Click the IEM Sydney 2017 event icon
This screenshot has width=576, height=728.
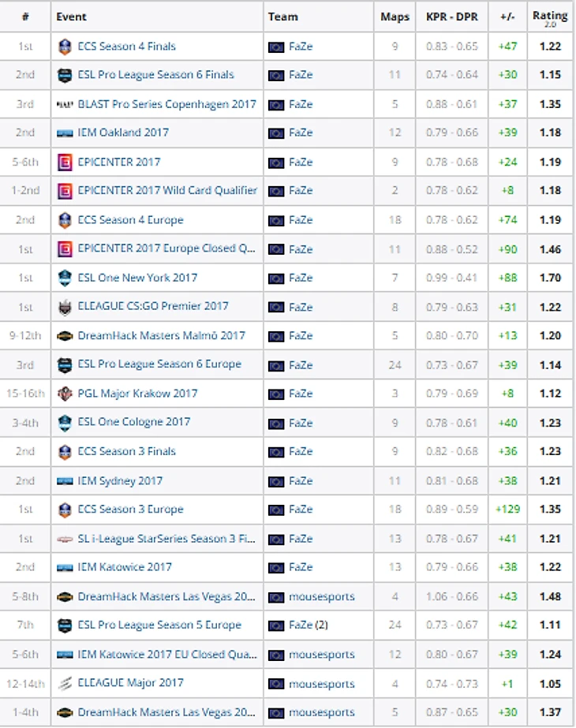click(65, 481)
